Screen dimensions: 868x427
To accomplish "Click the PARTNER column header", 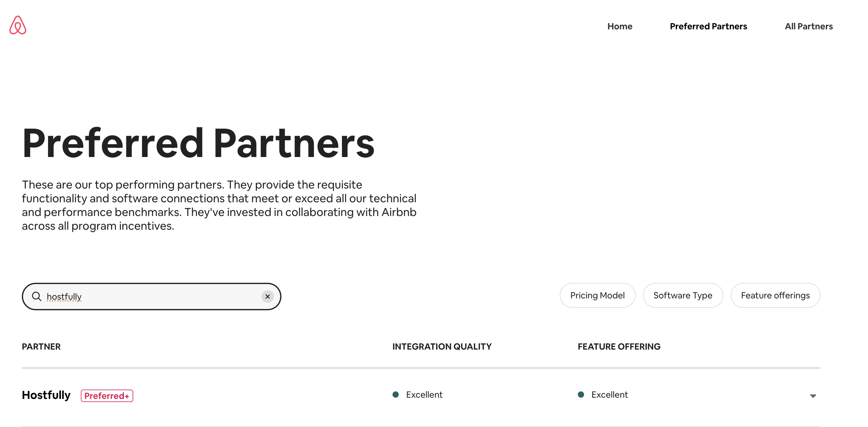I will tap(41, 346).
